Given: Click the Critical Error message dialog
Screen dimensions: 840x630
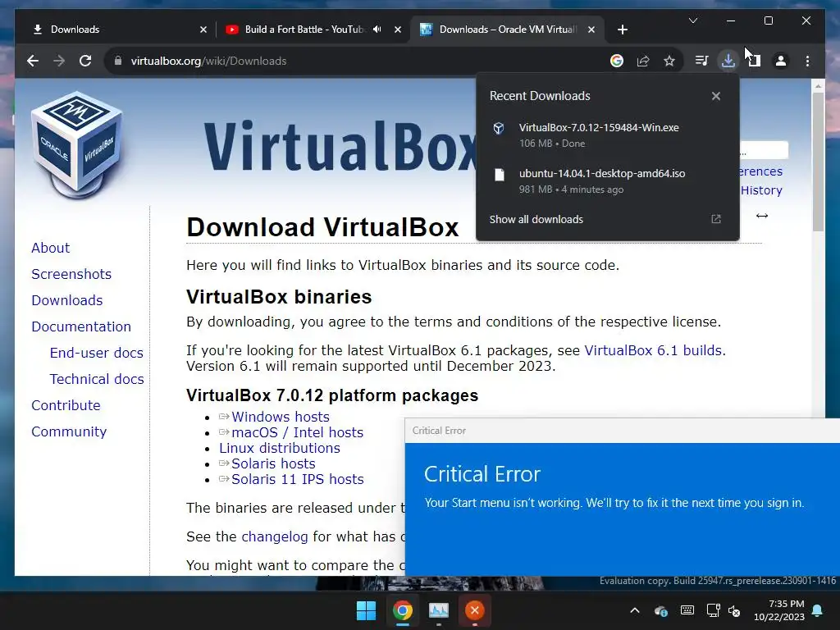Looking at the screenshot, I should pos(623,497).
